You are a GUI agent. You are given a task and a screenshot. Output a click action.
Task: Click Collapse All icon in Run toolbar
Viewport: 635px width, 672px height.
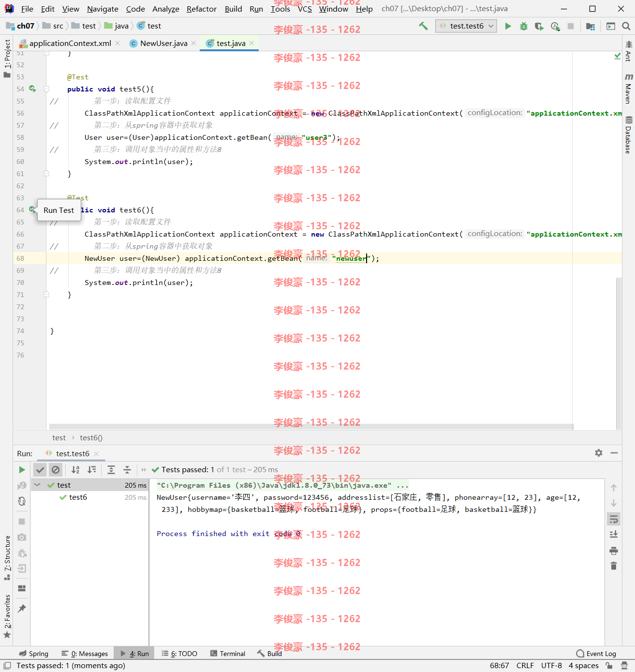pos(127,470)
